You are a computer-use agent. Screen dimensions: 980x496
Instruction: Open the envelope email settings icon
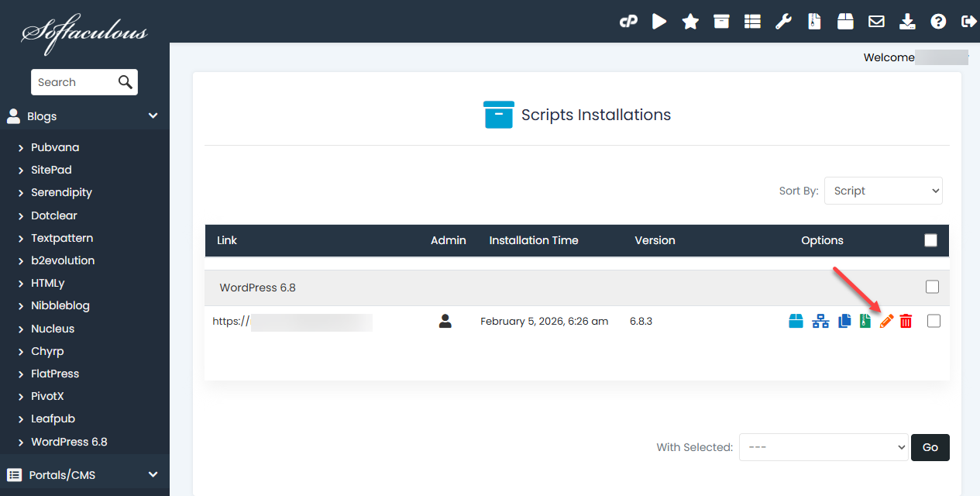[x=876, y=22]
